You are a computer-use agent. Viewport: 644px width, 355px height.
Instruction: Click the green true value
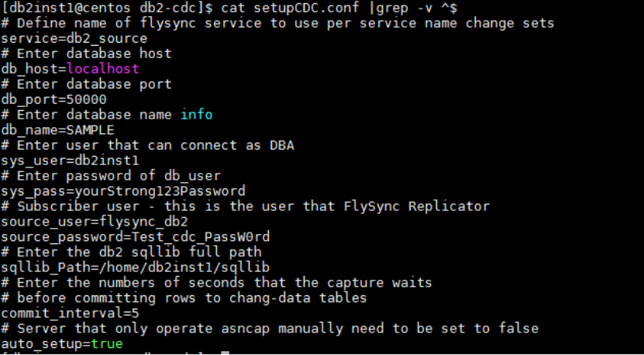coord(107,343)
